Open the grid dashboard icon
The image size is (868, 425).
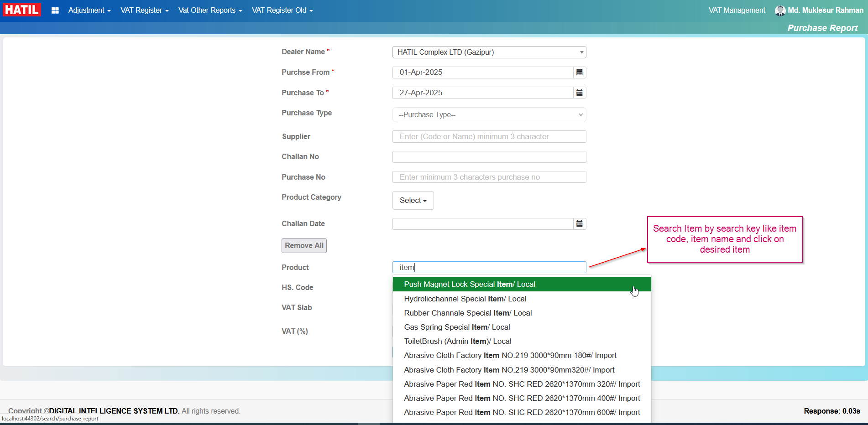coord(55,10)
